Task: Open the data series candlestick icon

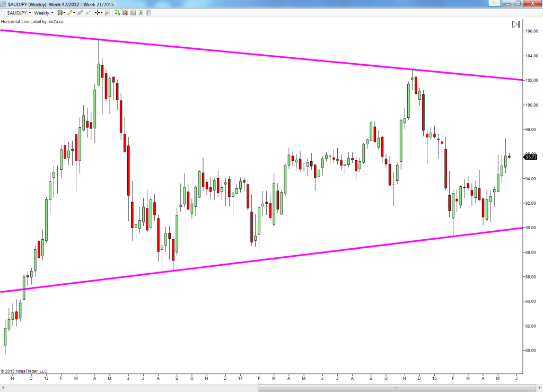Action: click(x=125, y=13)
